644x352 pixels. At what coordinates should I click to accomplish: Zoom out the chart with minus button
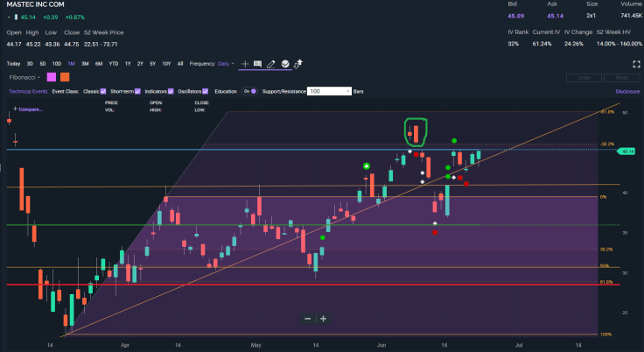point(308,319)
